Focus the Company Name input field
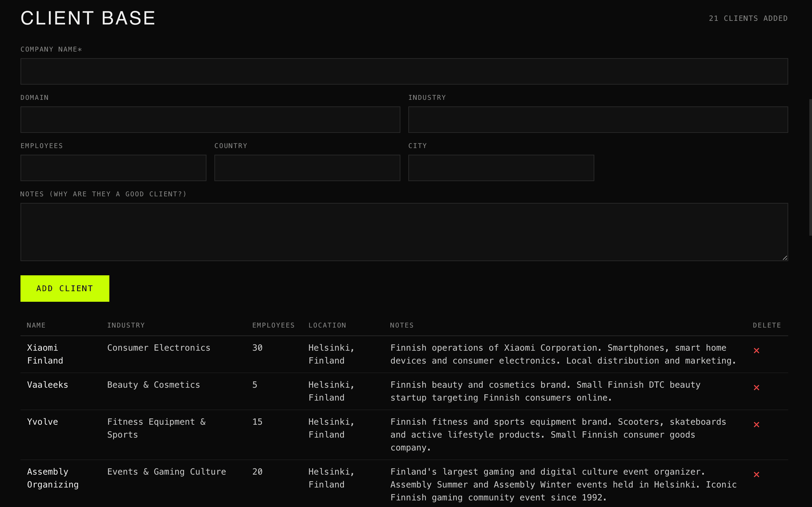The width and height of the screenshot is (812, 507). pos(404,71)
